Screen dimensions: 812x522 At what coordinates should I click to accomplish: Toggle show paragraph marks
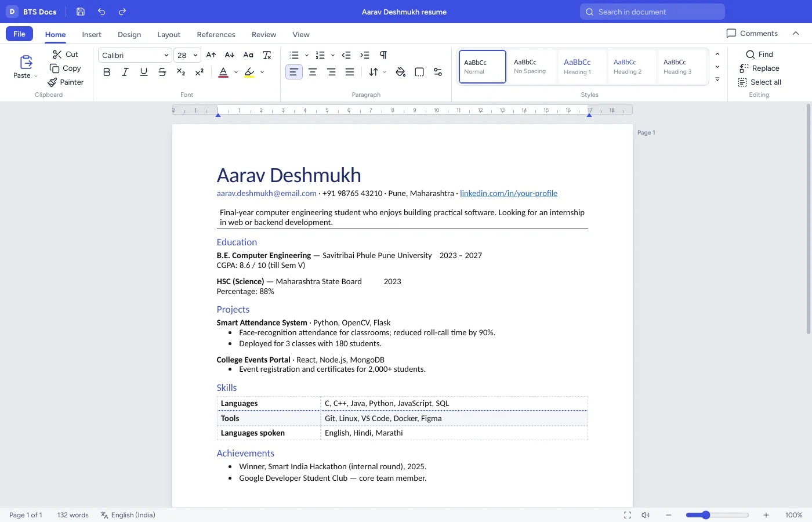(x=383, y=55)
